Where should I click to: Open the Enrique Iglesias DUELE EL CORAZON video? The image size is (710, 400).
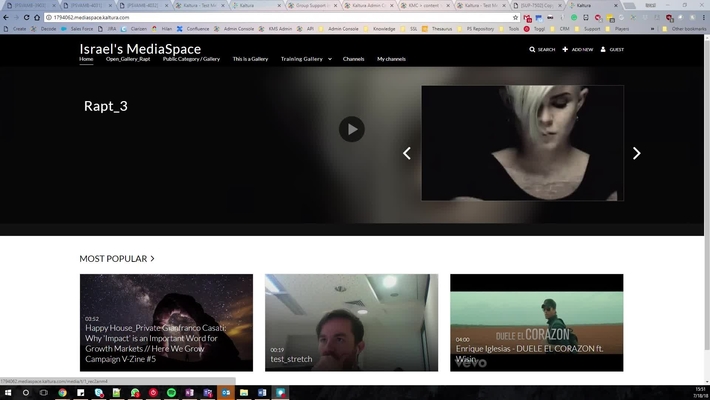click(x=536, y=322)
